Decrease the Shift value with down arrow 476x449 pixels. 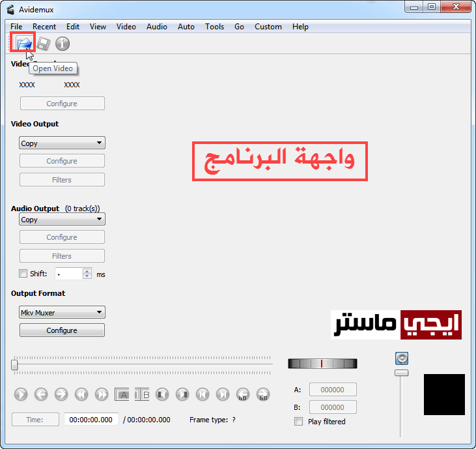click(87, 276)
